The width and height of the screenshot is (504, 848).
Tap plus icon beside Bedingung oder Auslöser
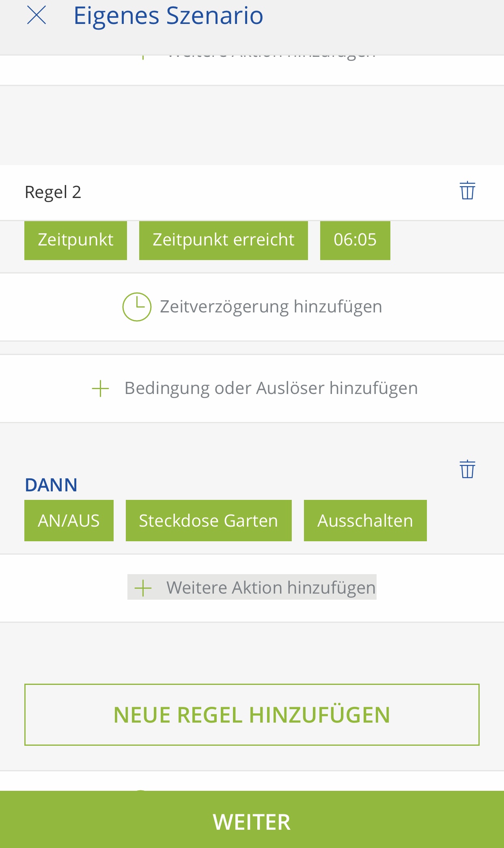tap(100, 389)
